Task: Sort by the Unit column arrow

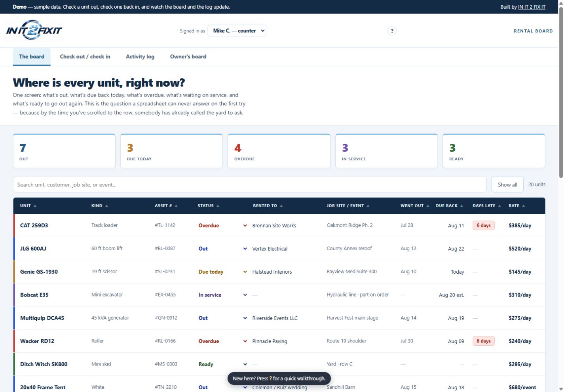Action: pyautogui.click(x=35, y=206)
